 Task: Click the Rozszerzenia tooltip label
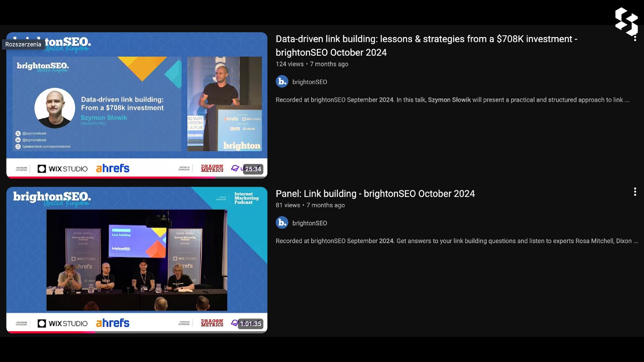(x=23, y=44)
